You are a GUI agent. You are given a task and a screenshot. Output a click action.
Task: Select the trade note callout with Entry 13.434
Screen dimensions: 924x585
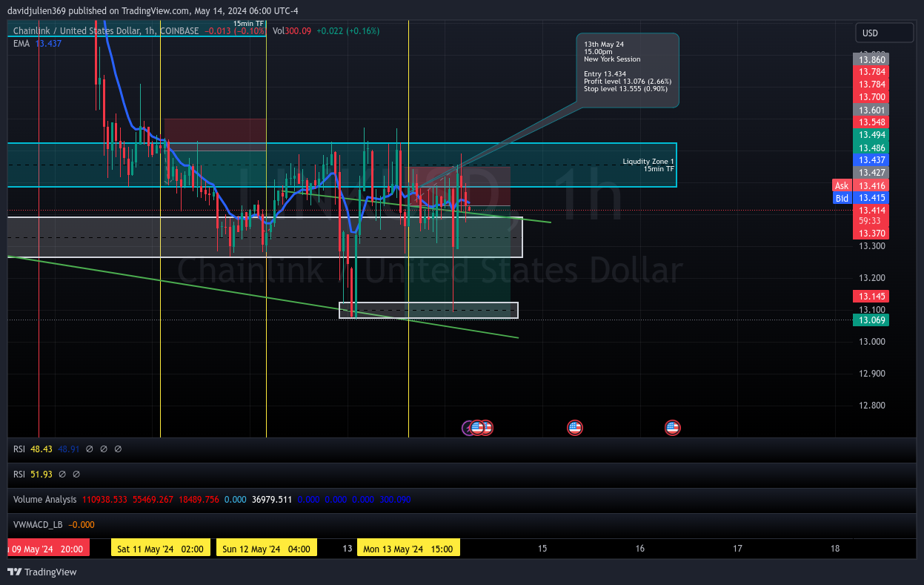pos(628,70)
